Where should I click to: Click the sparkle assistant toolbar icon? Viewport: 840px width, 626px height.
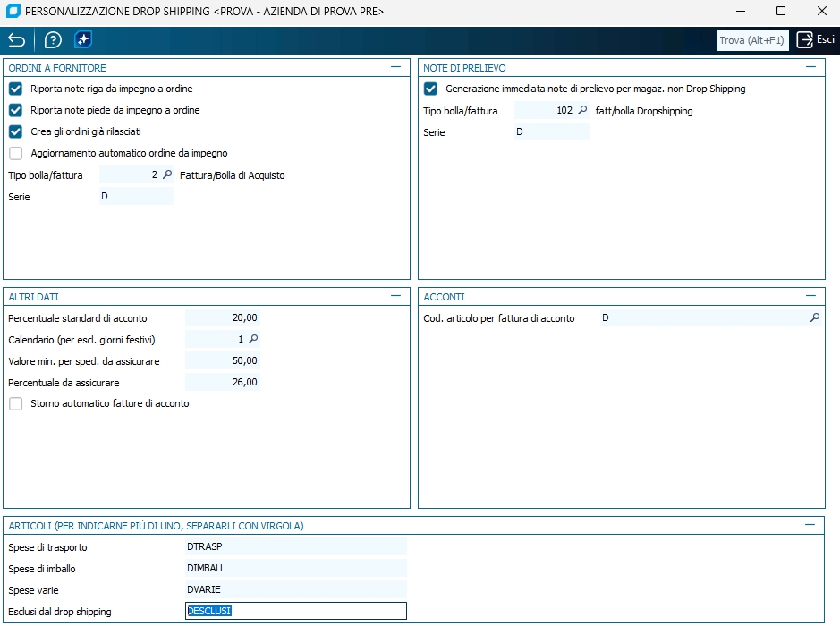click(83, 40)
